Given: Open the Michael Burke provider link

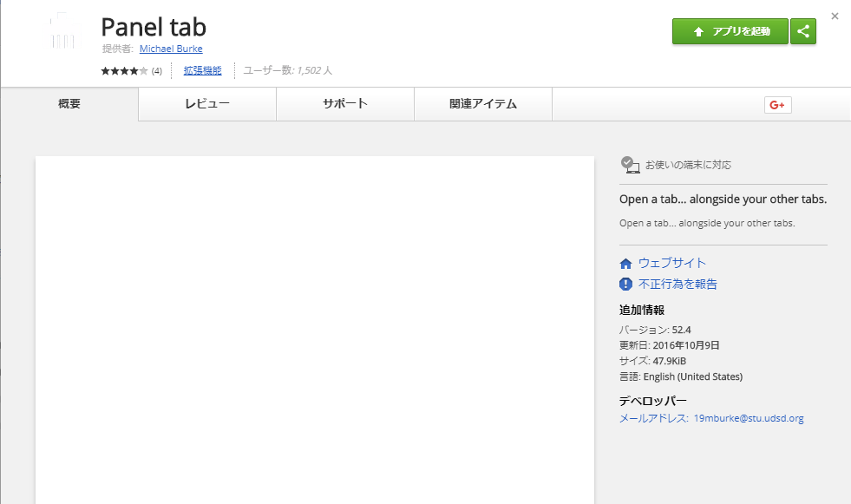Looking at the screenshot, I should pyautogui.click(x=171, y=49).
